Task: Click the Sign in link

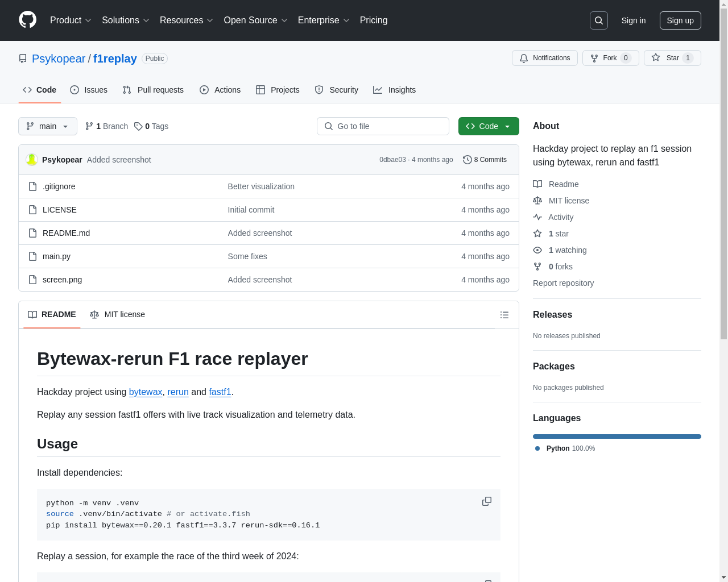Action: coord(634,20)
